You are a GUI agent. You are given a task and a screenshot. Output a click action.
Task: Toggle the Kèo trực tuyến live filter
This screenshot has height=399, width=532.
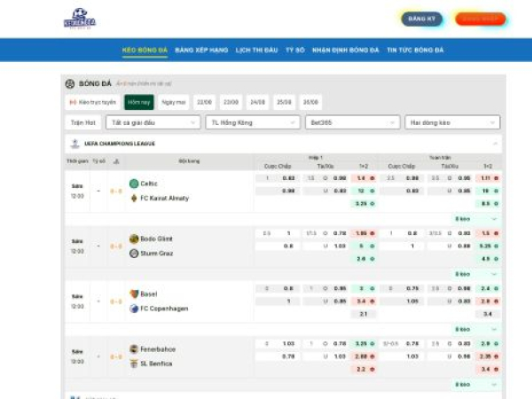[92, 102]
